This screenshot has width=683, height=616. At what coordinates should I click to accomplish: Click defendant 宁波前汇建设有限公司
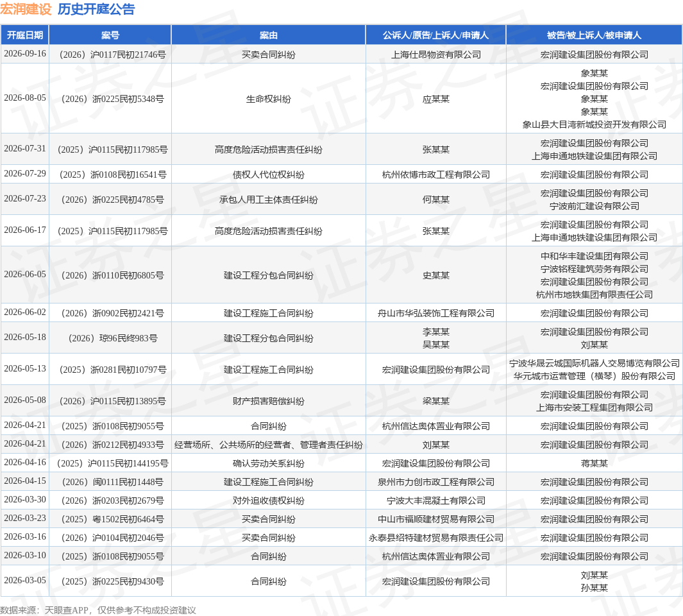[x=594, y=206]
